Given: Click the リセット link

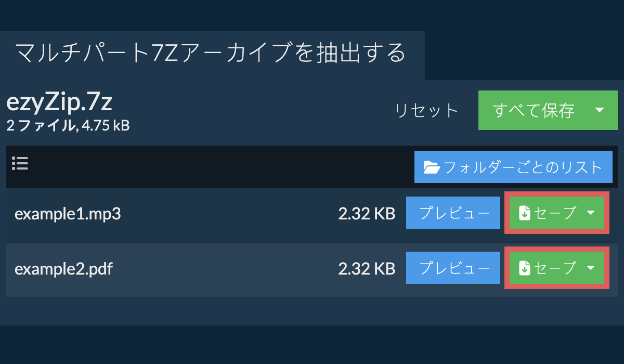Looking at the screenshot, I should [x=426, y=111].
